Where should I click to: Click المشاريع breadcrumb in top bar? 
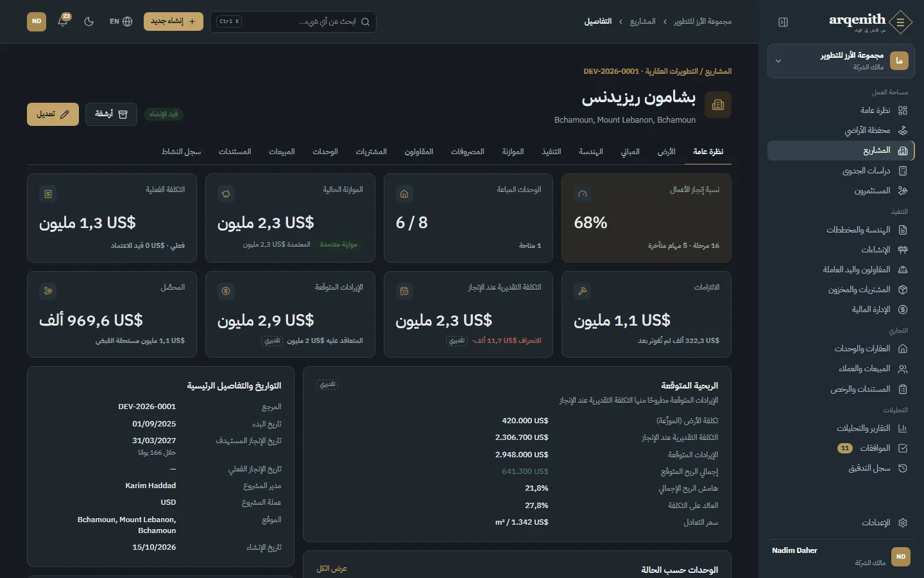point(642,22)
